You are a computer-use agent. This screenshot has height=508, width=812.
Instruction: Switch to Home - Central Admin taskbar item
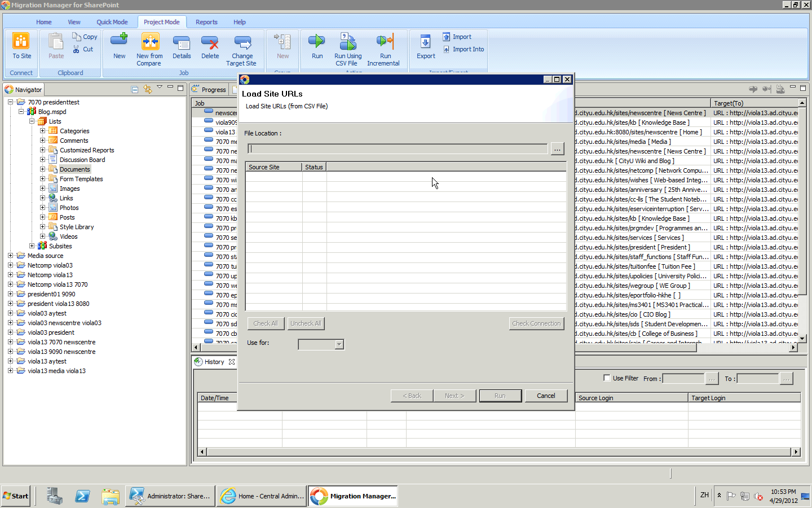(x=262, y=496)
